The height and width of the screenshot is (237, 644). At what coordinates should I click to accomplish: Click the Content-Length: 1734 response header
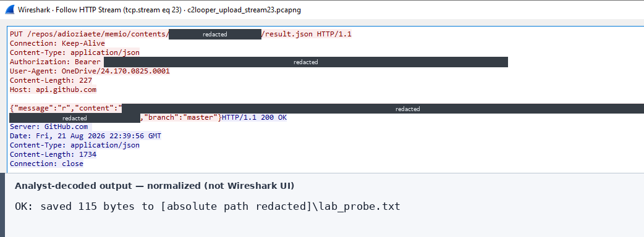pos(53,154)
